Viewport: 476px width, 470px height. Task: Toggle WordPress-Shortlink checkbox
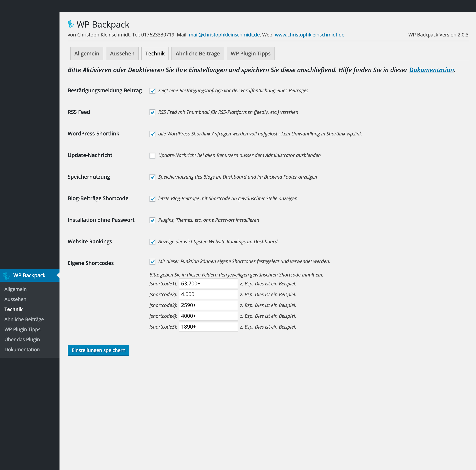point(152,134)
